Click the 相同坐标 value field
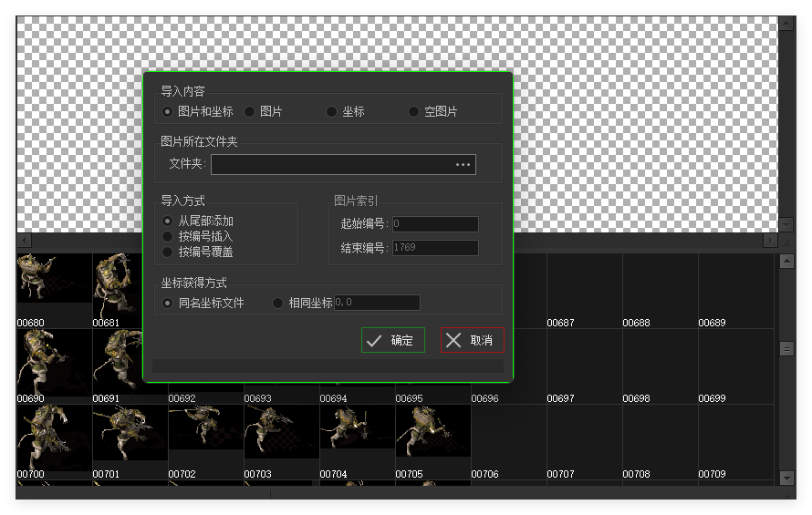 point(377,303)
